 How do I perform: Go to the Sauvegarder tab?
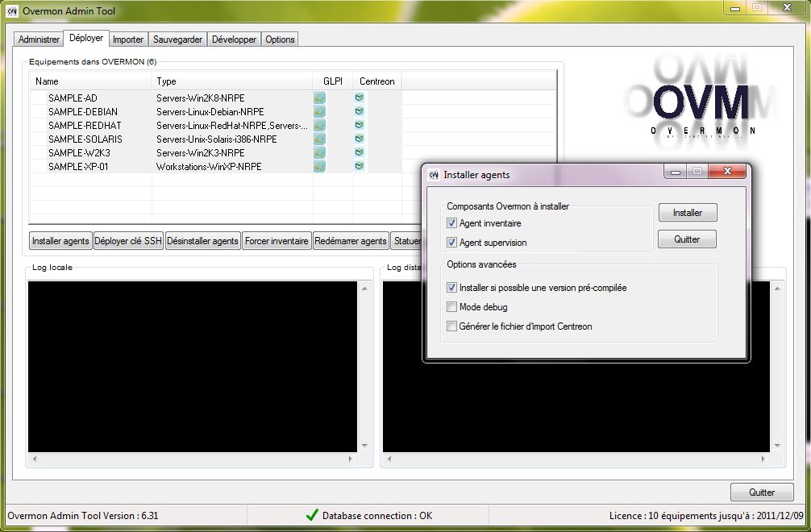pyautogui.click(x=177, y=39)
